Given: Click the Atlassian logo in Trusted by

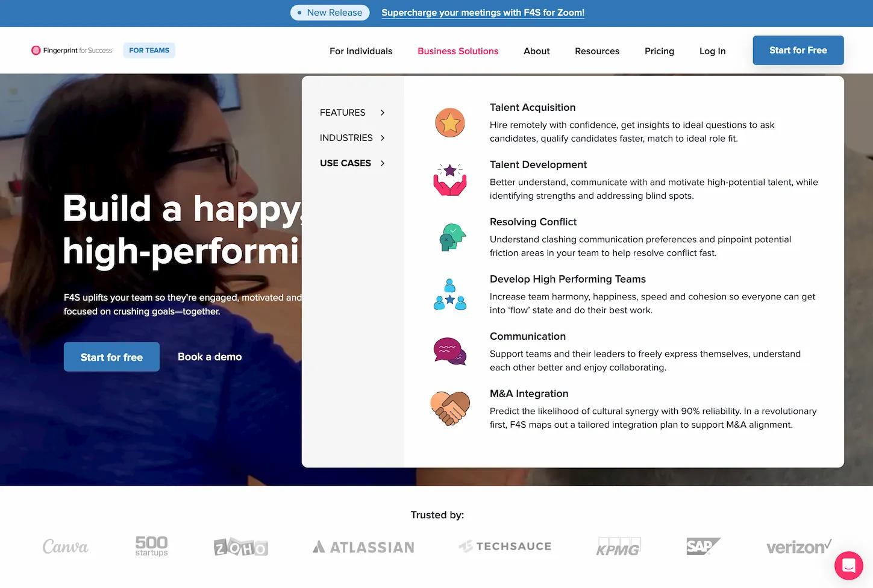Looking at the screenshot, I should point(364,547).
